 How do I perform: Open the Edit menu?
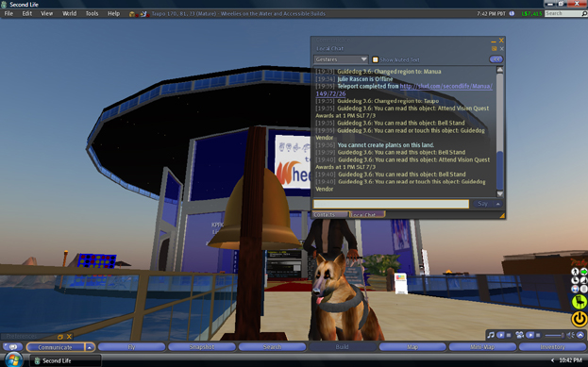pyautogui.click(x=27, y=13)
